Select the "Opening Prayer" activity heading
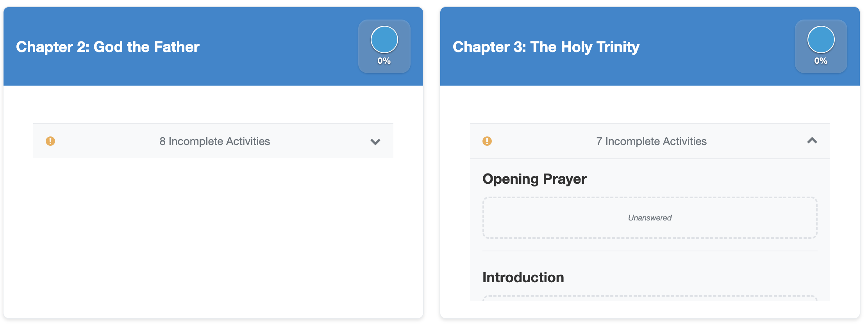Screen dimensions: 868x326 click(x=534, y=179)
